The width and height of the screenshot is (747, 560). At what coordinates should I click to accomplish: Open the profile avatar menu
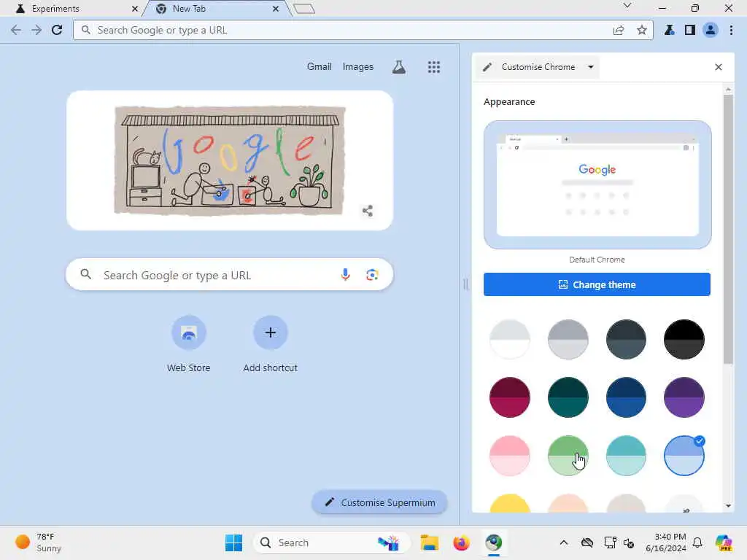pyautogui.click(x=711, y=30)
